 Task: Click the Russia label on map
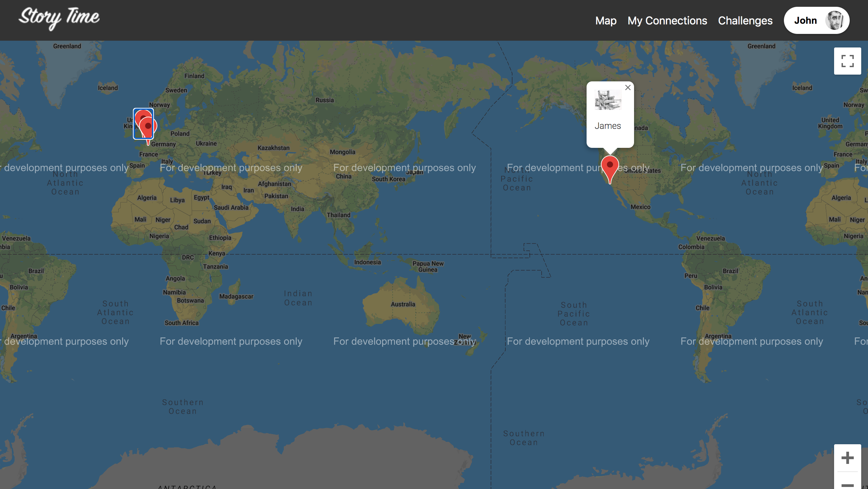[x=324, y=100]
